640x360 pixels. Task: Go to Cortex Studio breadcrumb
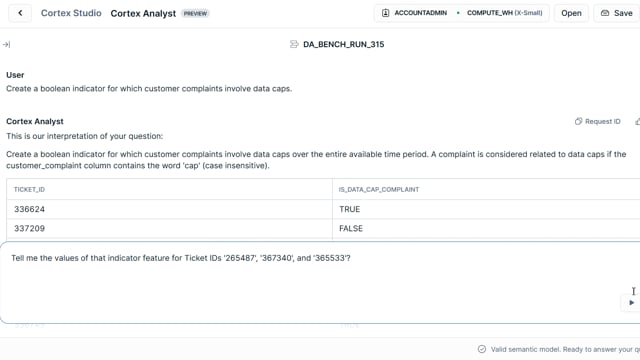pos(71,13)
